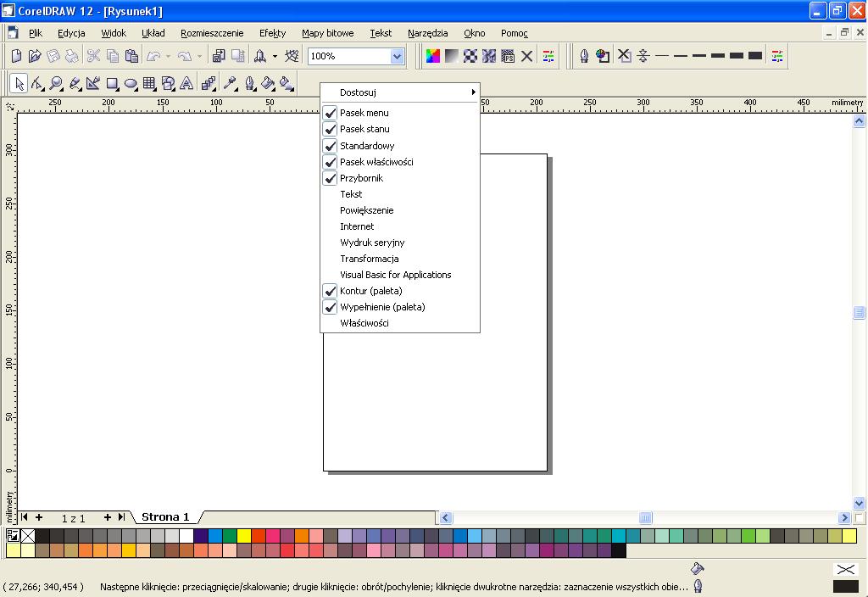
Task: Choose the Rectangle tool
Action: point(112,83)
